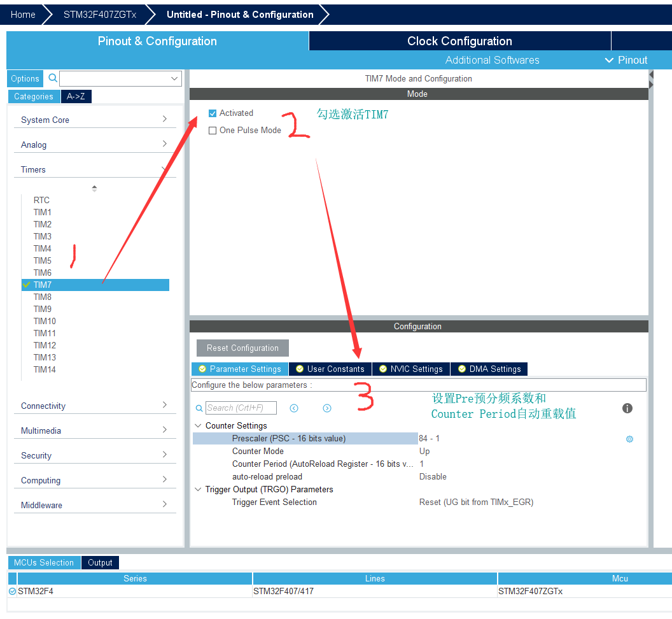Image resolution: width=672 pixels, height=619 pixels.
Task: Select TIM2 in the timers list
Action: click(43, 224)
